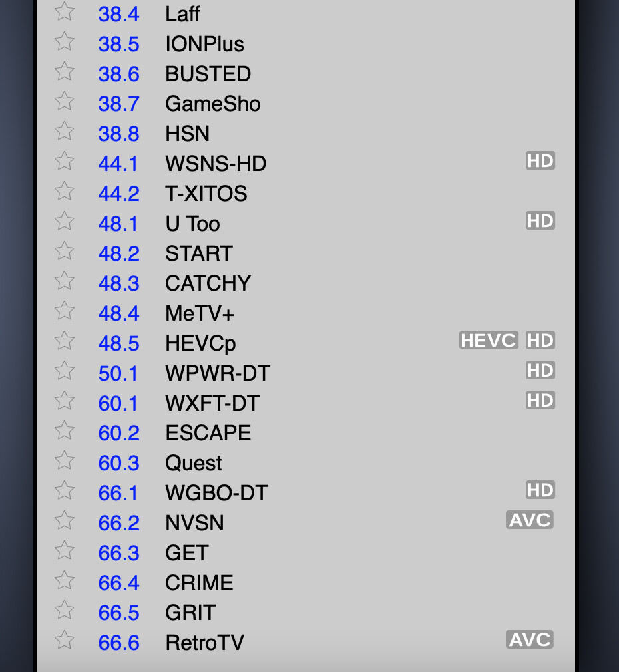Mark GameSho as favorite
The height and width of the screenshot is (672, 619).
tap(65, 102)
